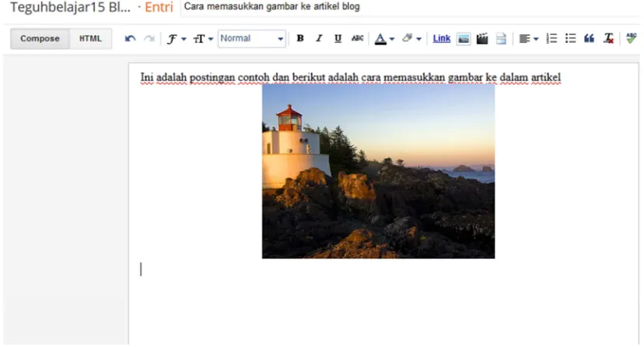Switch to HTML editing mode
The height and width of the screenshot is (347, 644).
coord(90,39)
